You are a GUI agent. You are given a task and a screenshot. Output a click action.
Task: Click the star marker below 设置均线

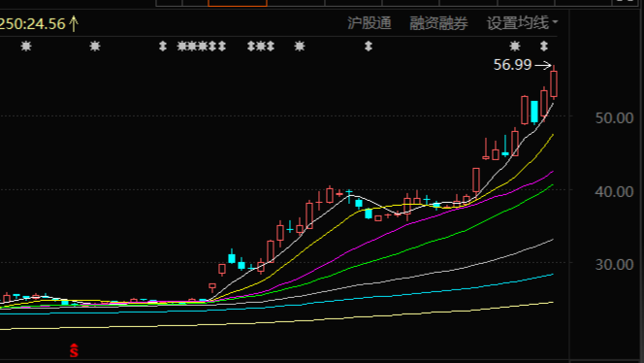click(x=515, y=46)
